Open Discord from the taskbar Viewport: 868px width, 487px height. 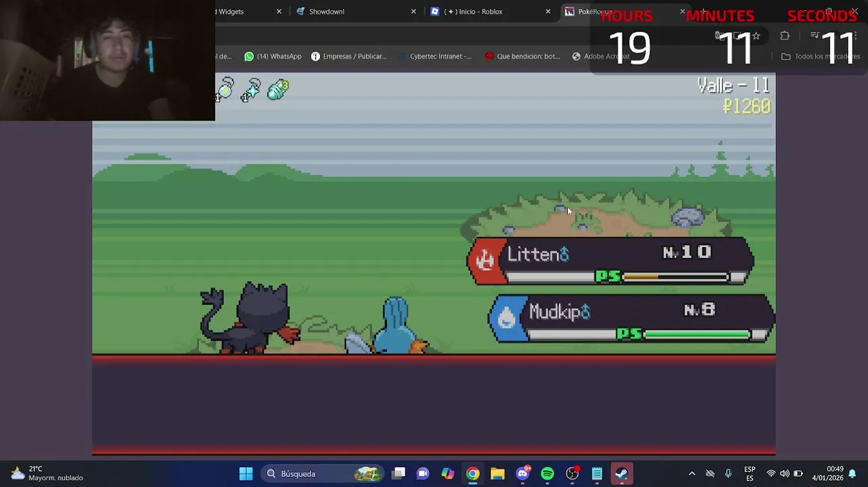coord(522,473)
